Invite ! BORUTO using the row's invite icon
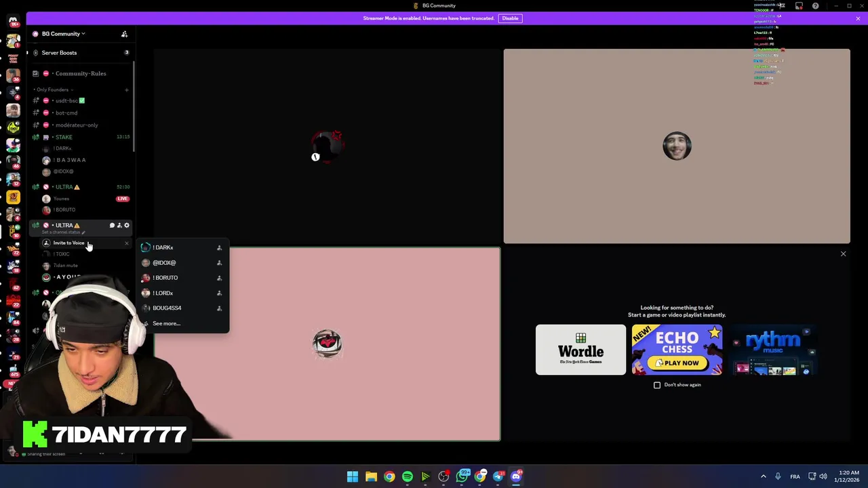 (x=219, y=278)
